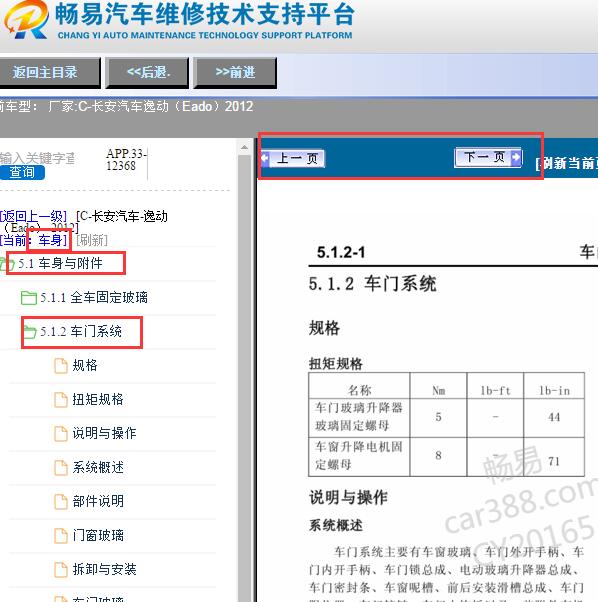Viewport: 598px width, 602px height.
Task: Click the 畅易 platform logo icon
Action: (x=27, y=19)
